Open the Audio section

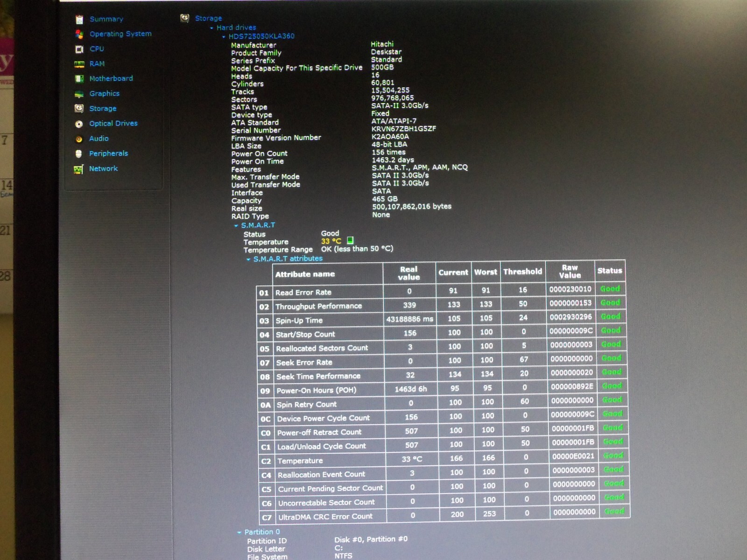click(x=99, y=138)
